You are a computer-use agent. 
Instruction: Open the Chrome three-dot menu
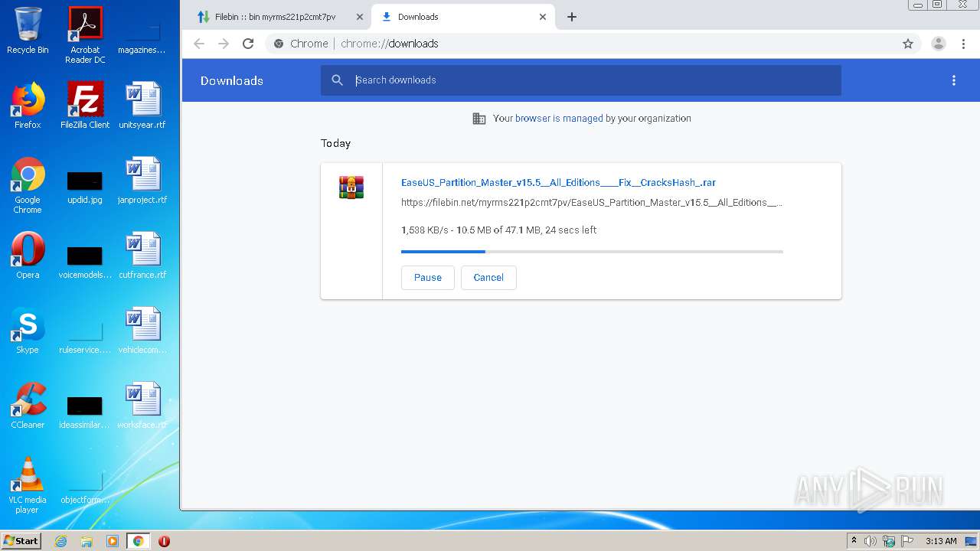coord(962,44)
